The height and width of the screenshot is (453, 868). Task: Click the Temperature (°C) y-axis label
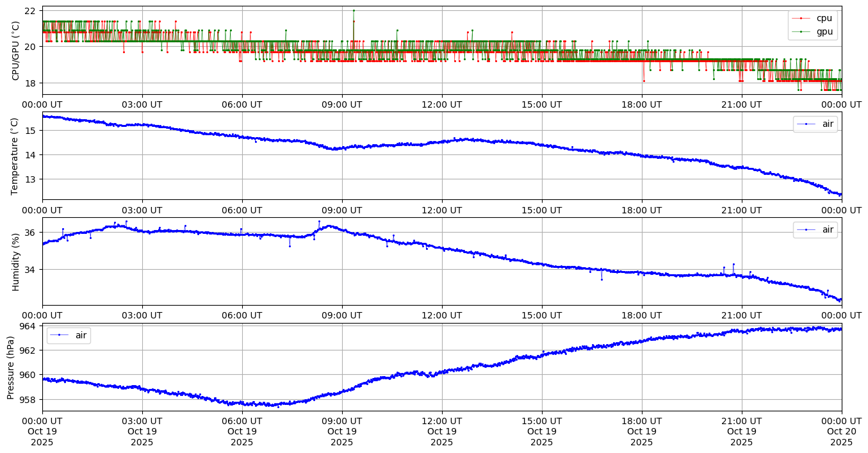point(16,156)
